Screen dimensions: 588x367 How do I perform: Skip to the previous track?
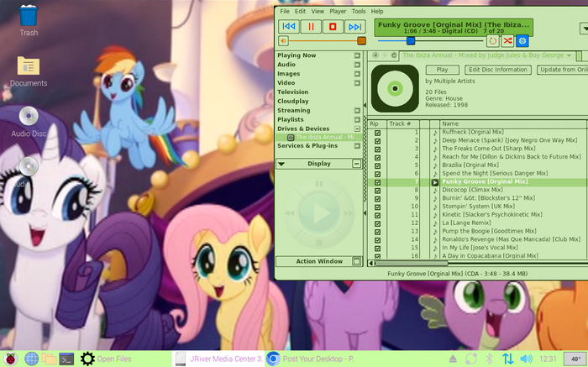click(288, 27)
